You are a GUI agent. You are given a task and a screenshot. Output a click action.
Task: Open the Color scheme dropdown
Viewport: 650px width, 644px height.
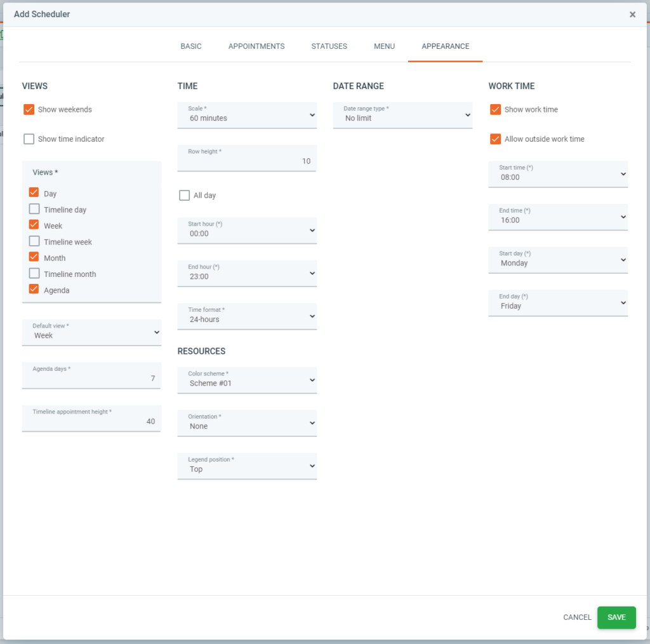pos(247,380)
